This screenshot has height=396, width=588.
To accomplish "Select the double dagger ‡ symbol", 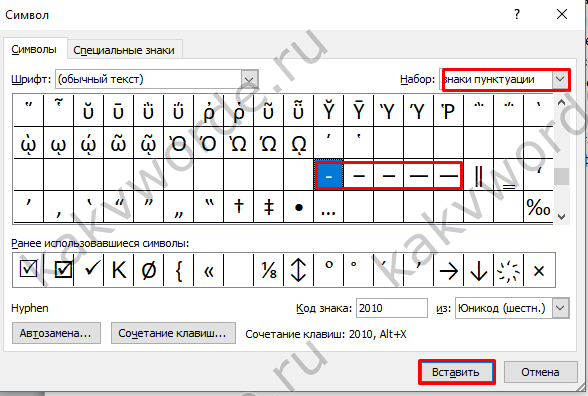I will (x=268, y=207).
